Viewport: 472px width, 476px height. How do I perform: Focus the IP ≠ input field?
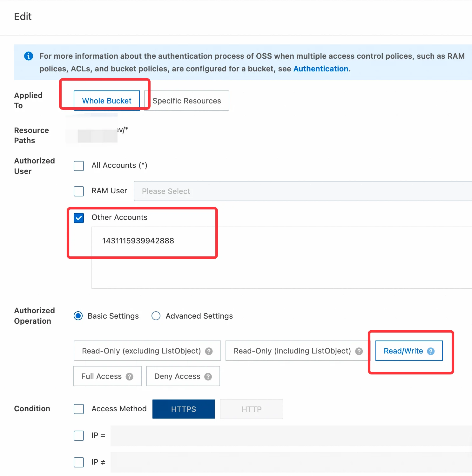[x=291, y=462]
